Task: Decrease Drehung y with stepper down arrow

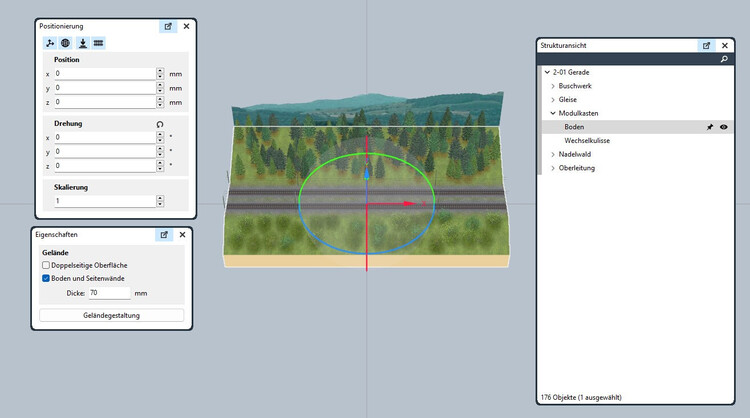Action: point(160,154)
